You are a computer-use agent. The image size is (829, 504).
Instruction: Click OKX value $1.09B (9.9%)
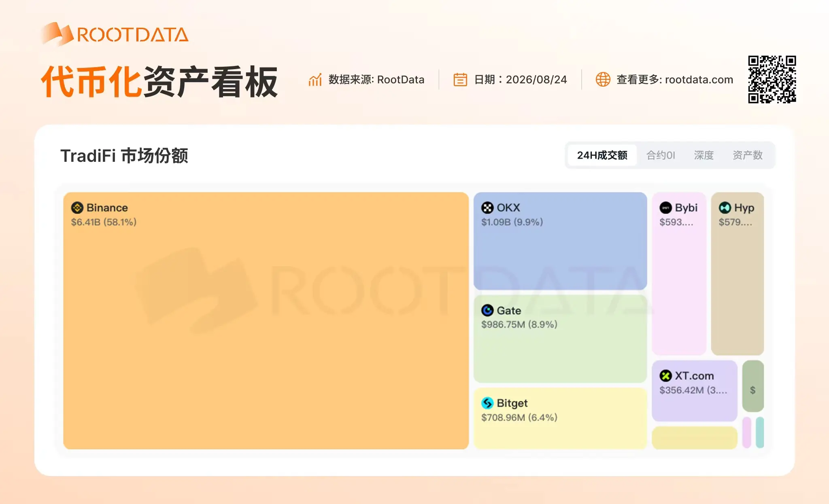click(x=512, y=222)
